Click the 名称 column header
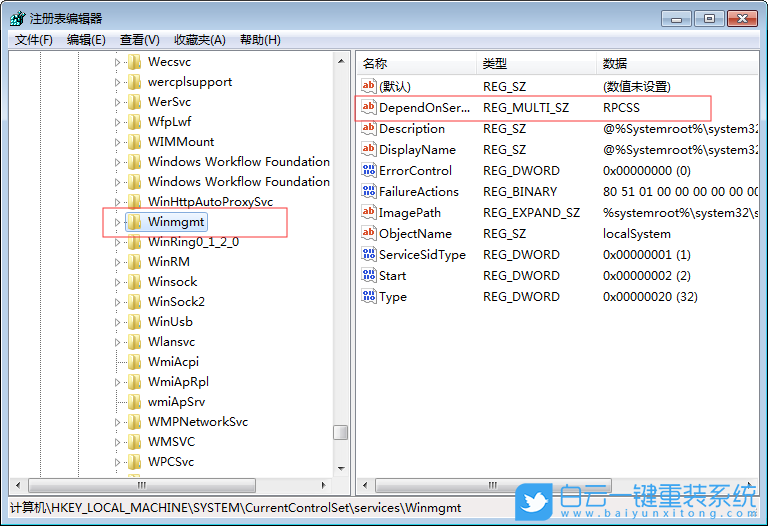This screenshot has height=526, width=768. (416, 63)
